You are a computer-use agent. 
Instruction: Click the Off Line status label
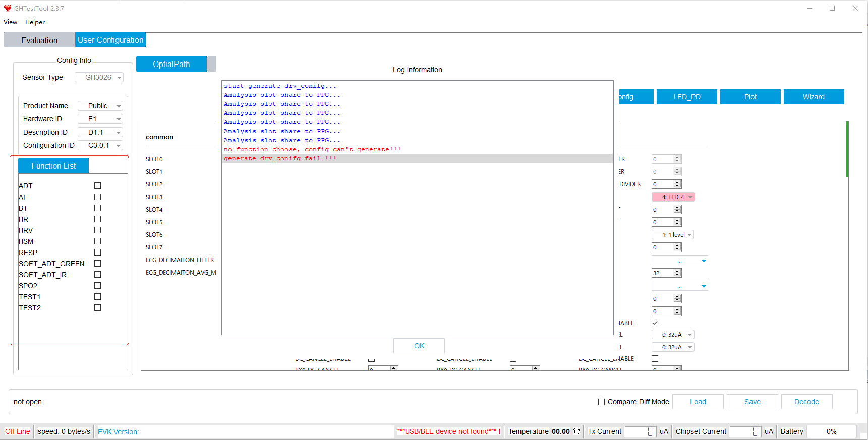pos(18,431)
